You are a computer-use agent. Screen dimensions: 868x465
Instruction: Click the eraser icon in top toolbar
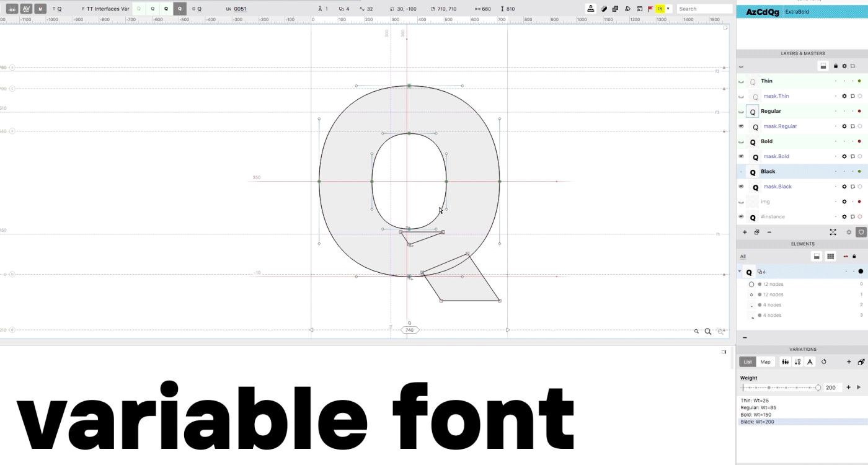point(604,9)
